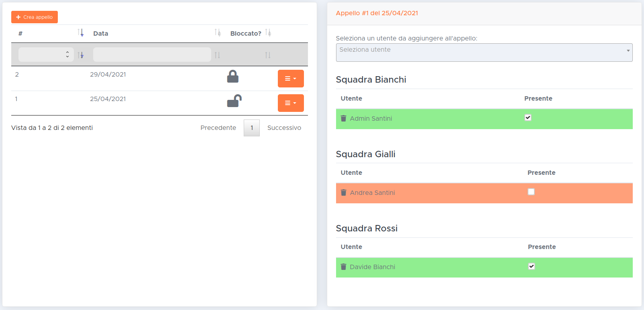644x310 pixels.
Task: Click the Successivo pagination link
Action: tap(284, 128)
